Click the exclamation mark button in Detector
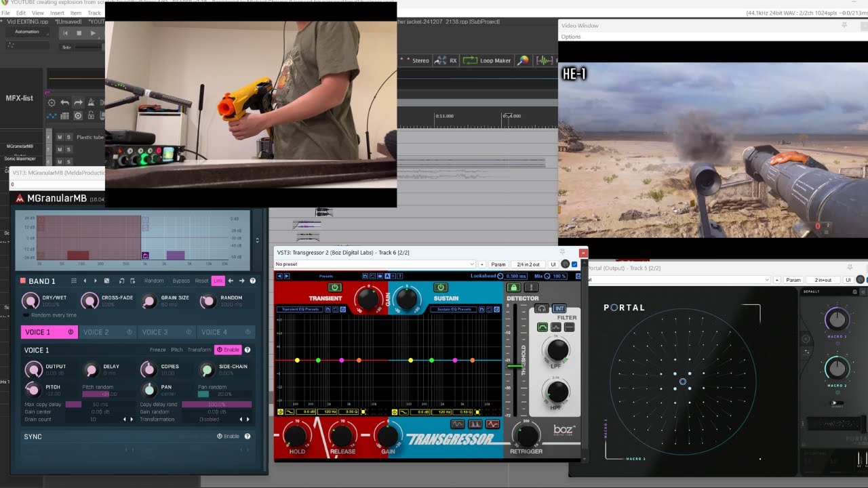Image resolution: width=868 pixels, height=488 pixels. click(x=531, y=287)
